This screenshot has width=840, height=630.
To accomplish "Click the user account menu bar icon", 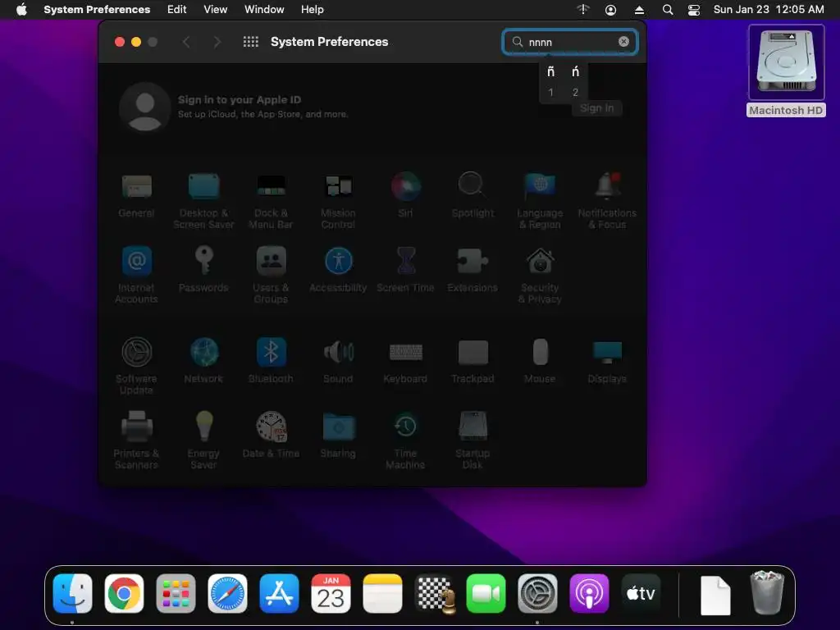I will (x=610, y=10).
